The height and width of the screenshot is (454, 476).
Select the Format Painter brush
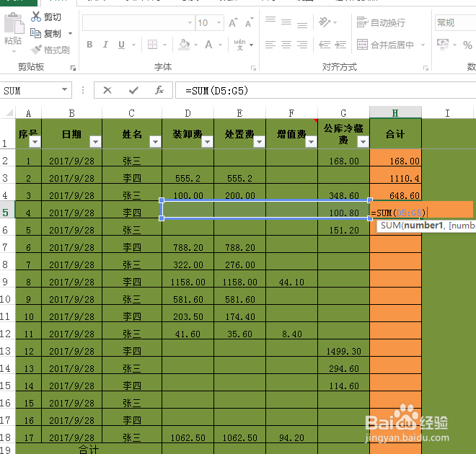click(36, 50)
